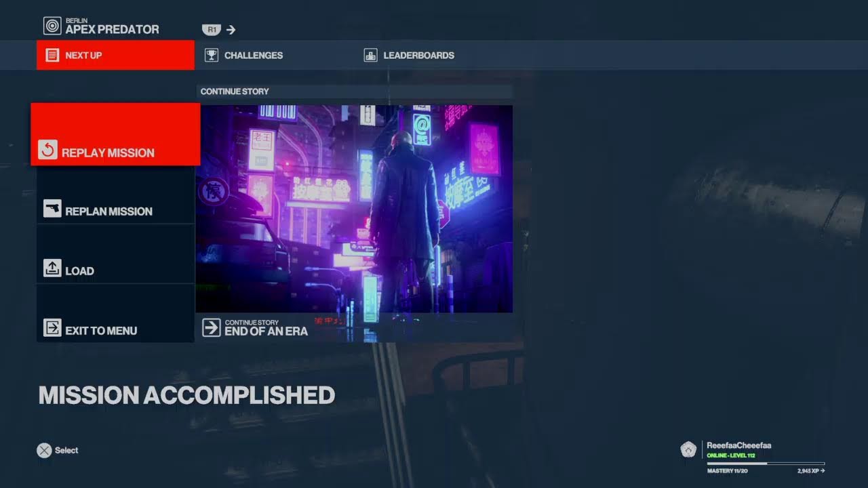
Task: Click the Replan Mission pistol icon
Action: coord(52,208)
